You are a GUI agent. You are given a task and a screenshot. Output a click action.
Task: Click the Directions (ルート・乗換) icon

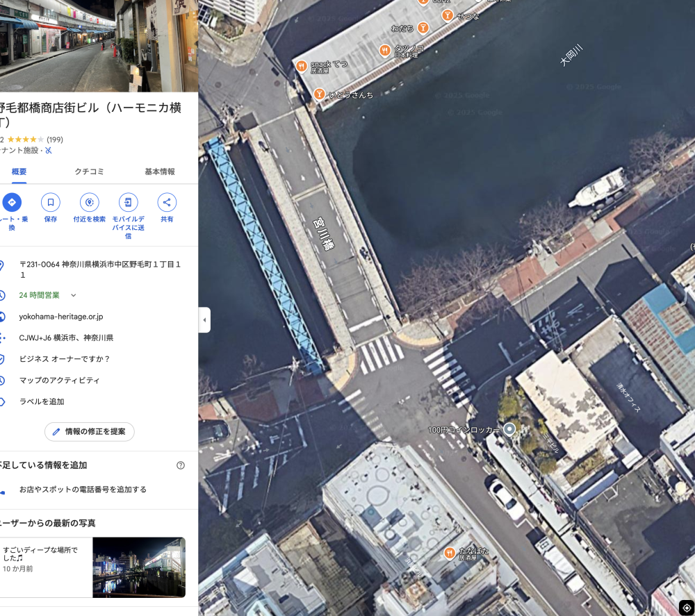(12, 202)
